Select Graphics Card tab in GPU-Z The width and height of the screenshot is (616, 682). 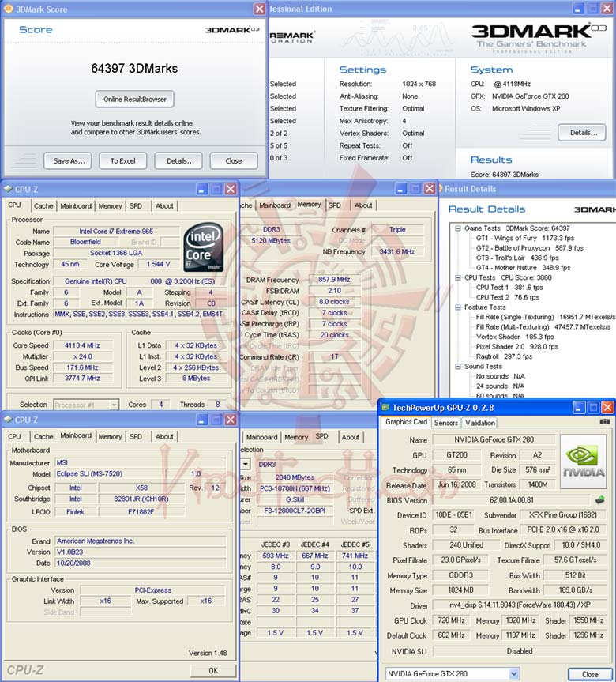406,422
